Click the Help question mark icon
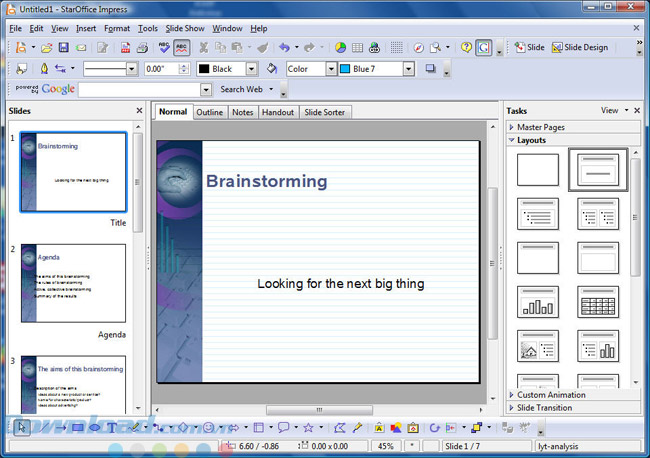The height and width of the screenshot is (458, 650). click(x=466, y=48)
